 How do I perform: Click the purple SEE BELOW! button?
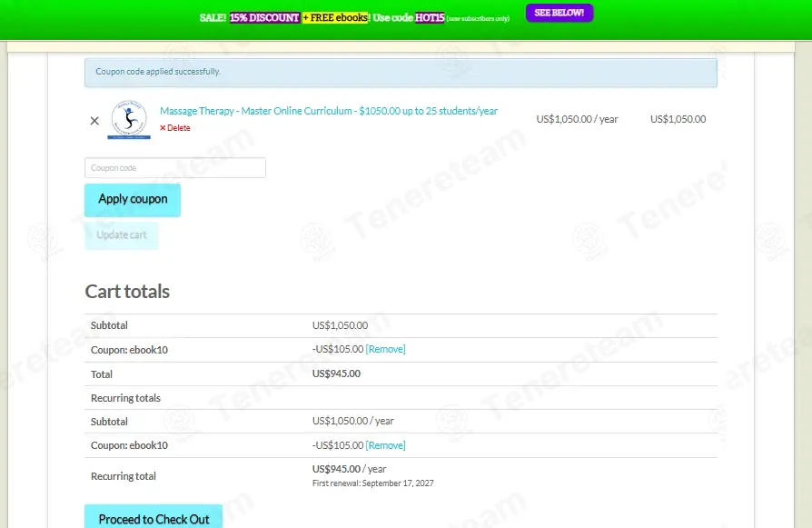point(559,13)
